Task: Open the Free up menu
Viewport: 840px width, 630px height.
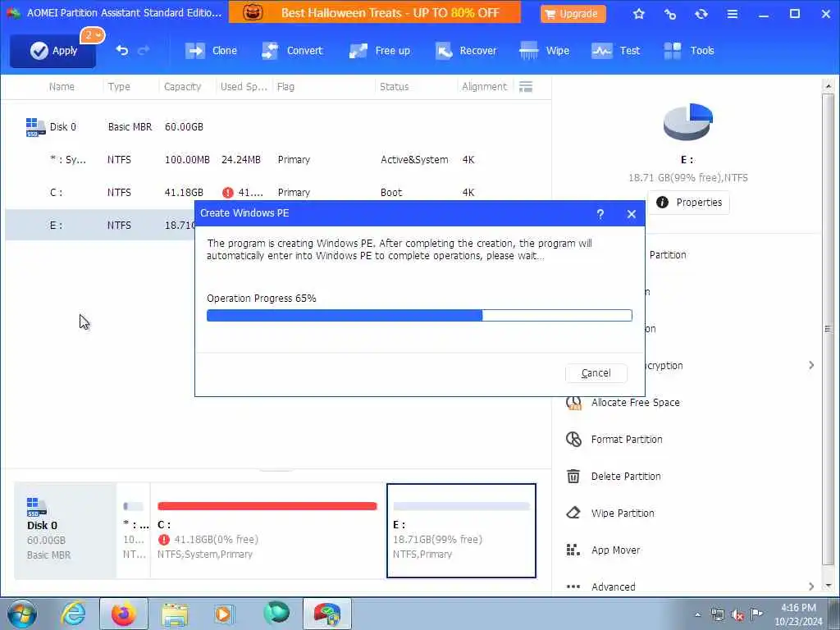Action: coord(379,51)
